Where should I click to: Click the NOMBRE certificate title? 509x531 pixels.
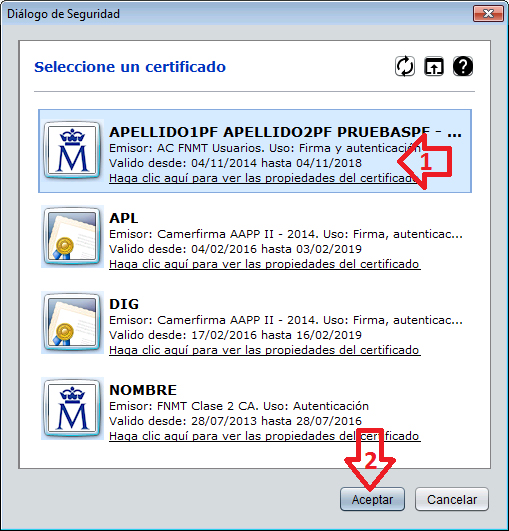[x=143, y=390]
